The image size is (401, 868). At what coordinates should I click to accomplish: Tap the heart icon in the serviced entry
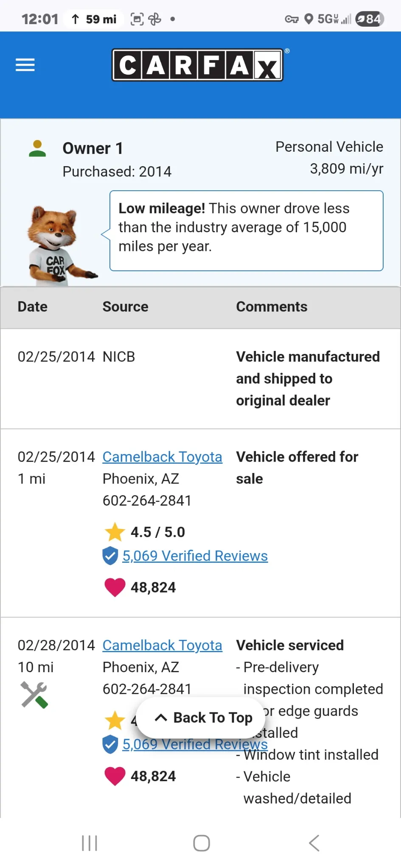point(115,776)
